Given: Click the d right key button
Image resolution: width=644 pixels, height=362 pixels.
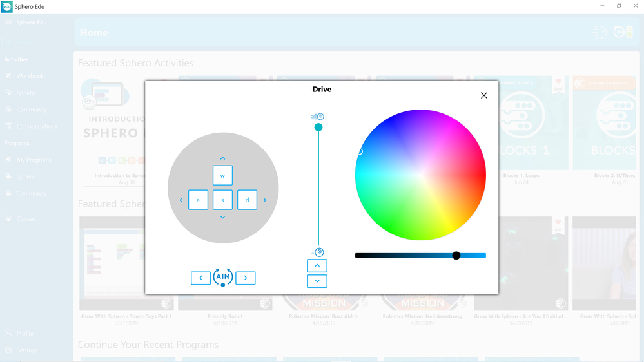Looking at the screenshot, I should pyautogui.click(x=248, y=200).
